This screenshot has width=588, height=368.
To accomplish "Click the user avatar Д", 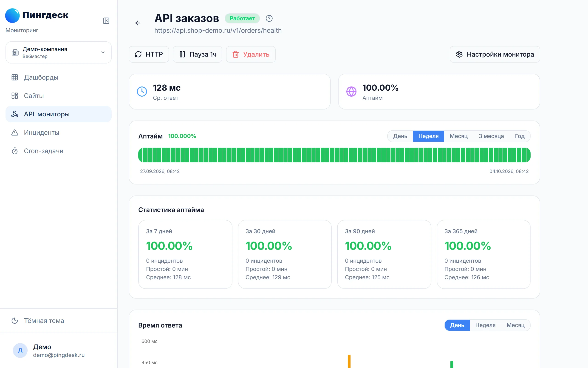I will pos(20,351).
